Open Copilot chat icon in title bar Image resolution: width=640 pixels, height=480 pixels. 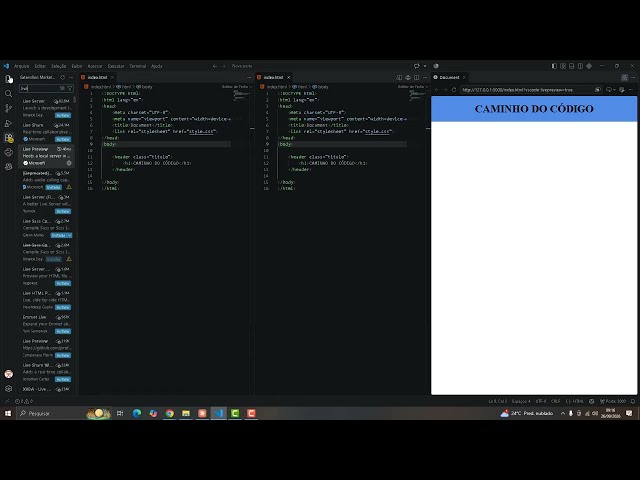tap(416, 66)
